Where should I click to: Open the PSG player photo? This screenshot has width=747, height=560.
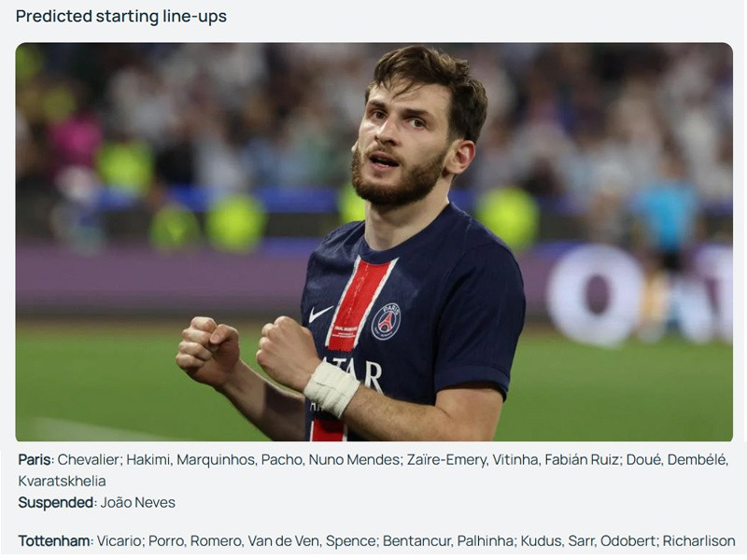[x=374, y=242]
